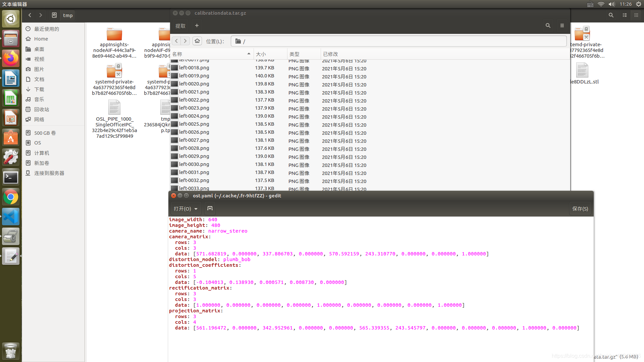Click Files window search icon

(611, 15)
